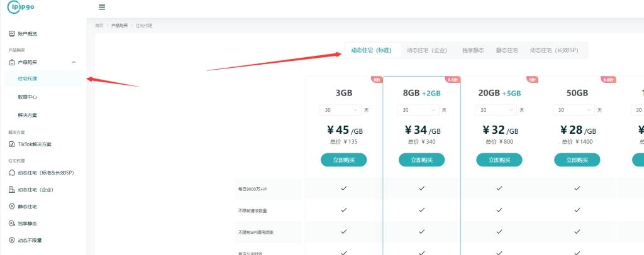Click 独享静态 sidebar icon
This screenshot has width=644, height=255.
tap(11, 224)
